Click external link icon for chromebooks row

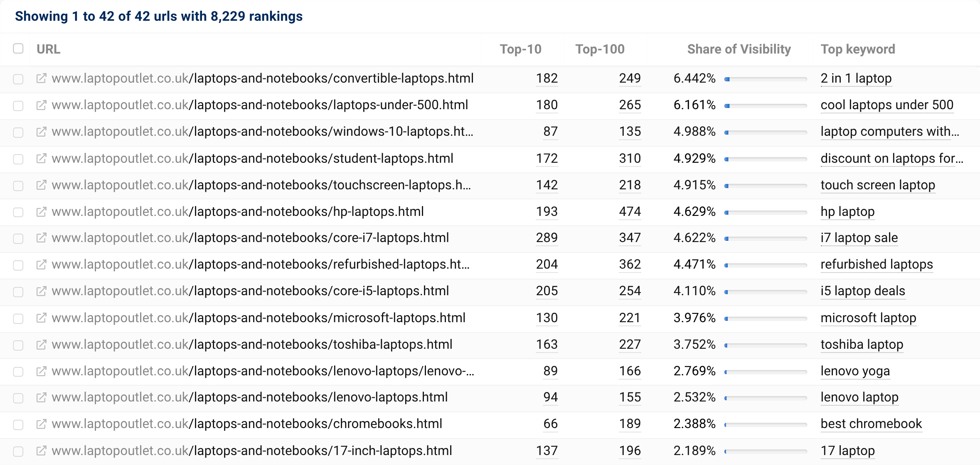41,424
